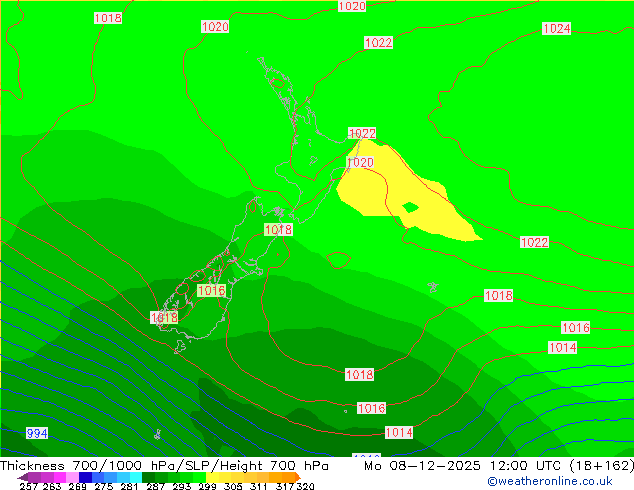The height and width of the screenshot is (490, 634).
Task: Click the 1020 label inside the yellow area
Action: tap(360, 163)
